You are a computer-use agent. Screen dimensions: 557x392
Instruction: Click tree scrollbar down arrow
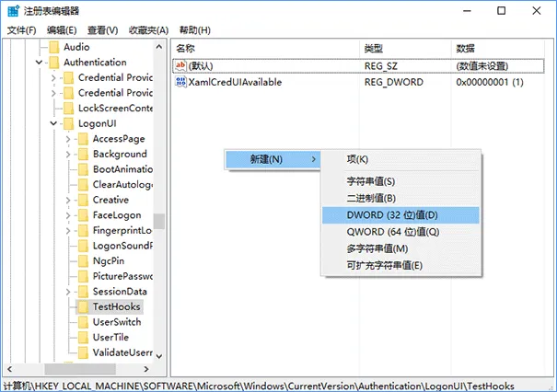coord(159,356)
